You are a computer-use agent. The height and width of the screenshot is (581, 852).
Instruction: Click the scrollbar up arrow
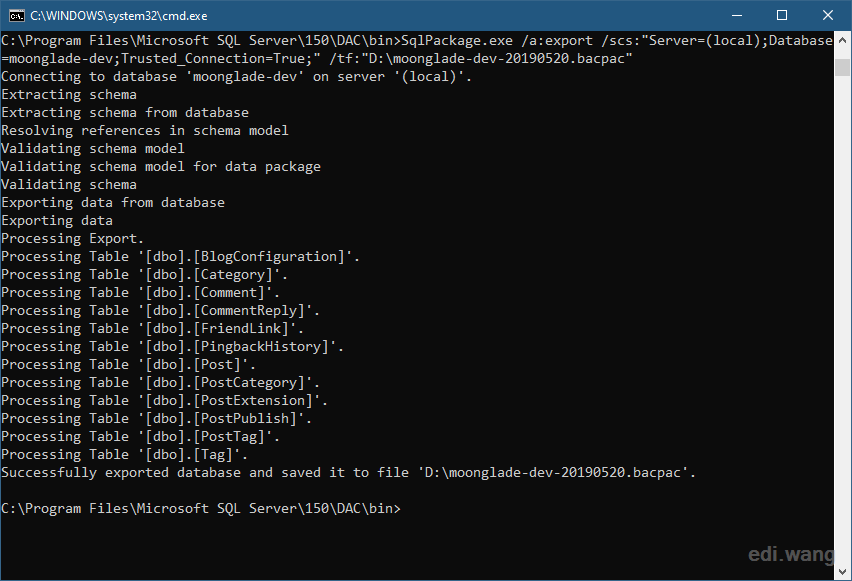(842, 40)
